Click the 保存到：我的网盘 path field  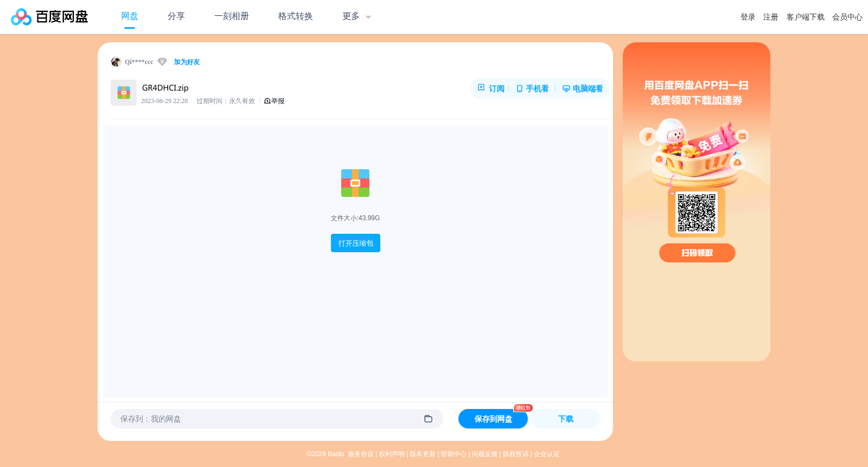277,419
